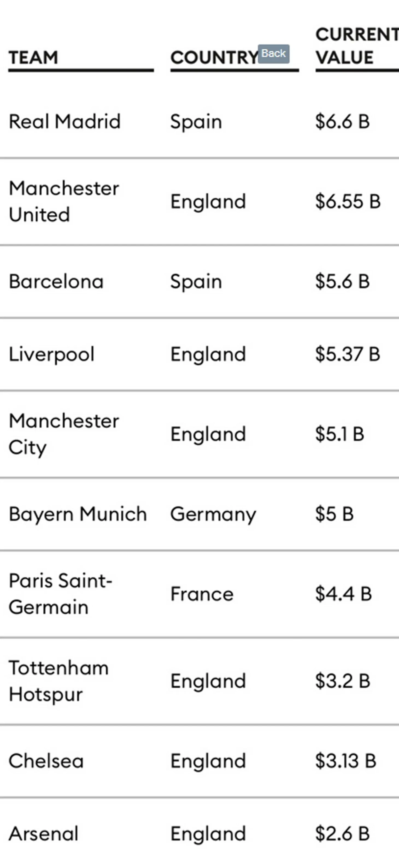Select the Chelsea team name

coord(46,761)
